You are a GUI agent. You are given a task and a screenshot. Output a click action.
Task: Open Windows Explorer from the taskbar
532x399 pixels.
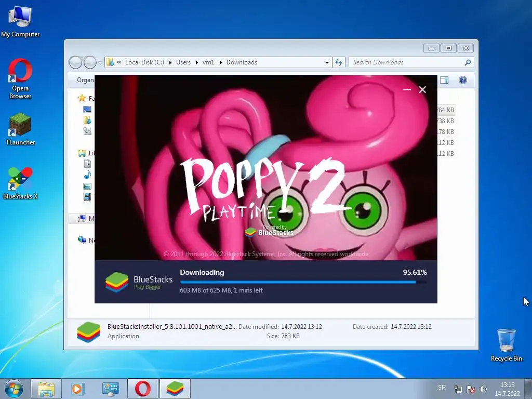point(46,389)
